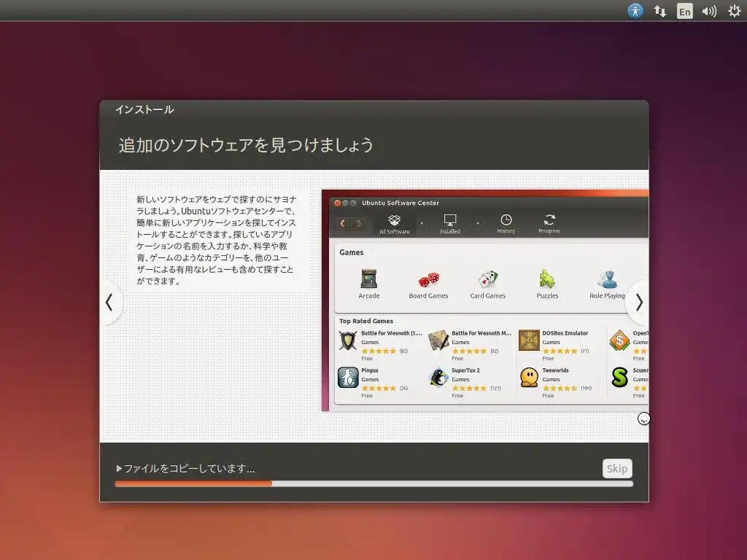Click the History icon in the slideshow

point(506,224)
